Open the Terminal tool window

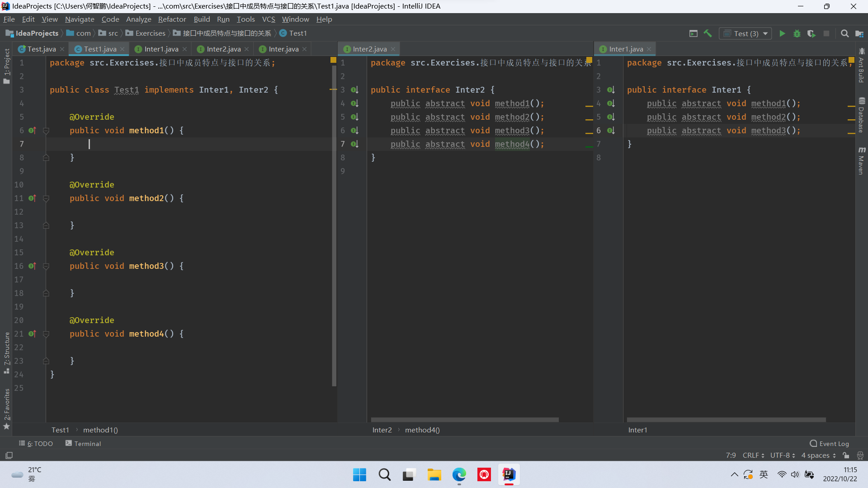(83, 444)
